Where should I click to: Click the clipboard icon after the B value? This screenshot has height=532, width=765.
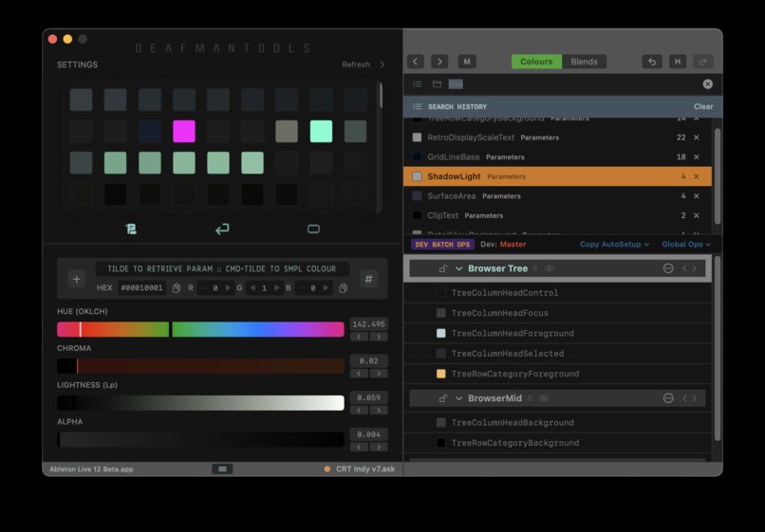tap(343, 288)
